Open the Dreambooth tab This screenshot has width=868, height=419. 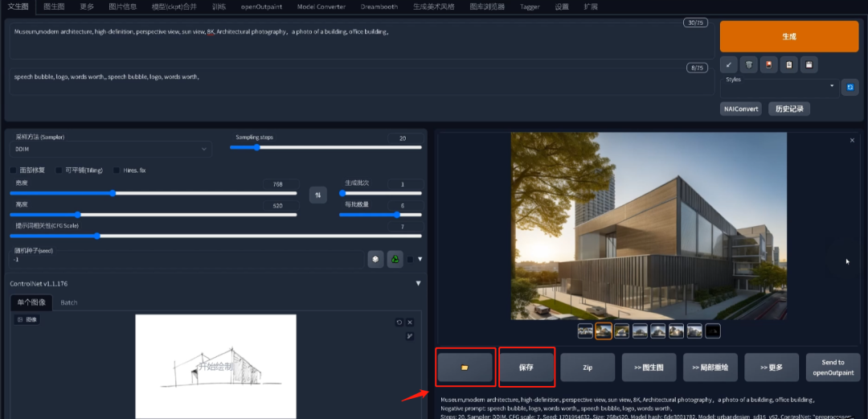click(379, 6)
